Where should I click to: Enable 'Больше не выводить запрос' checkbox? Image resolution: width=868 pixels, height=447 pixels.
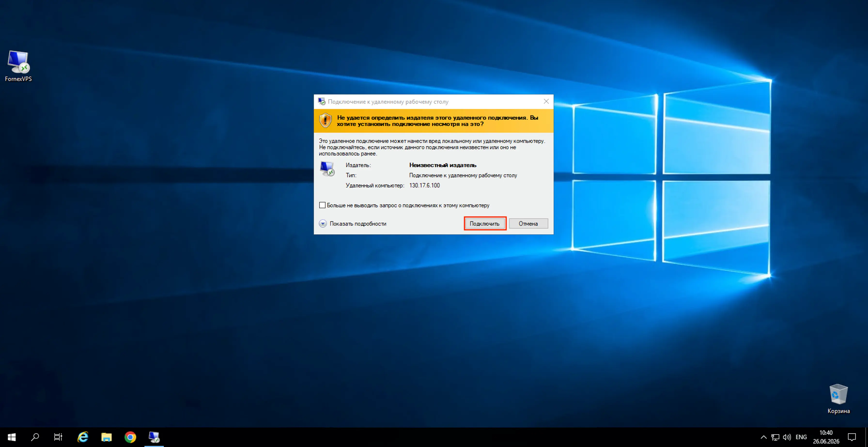point(322,205)
